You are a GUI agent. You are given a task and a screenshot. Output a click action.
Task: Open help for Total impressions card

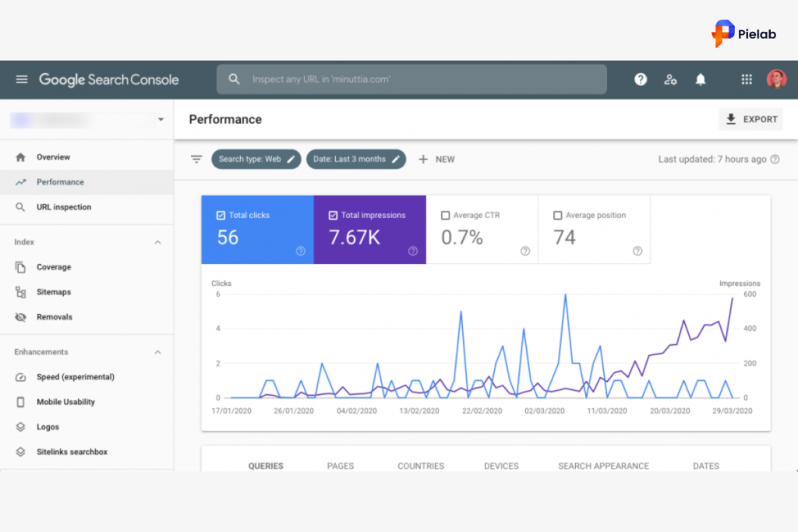(413, 251)
